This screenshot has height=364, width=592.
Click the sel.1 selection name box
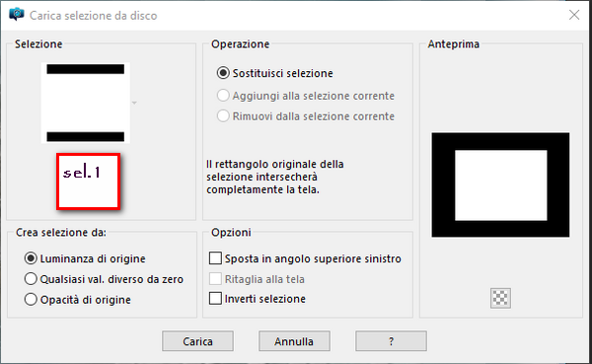(x=89, y=182)
